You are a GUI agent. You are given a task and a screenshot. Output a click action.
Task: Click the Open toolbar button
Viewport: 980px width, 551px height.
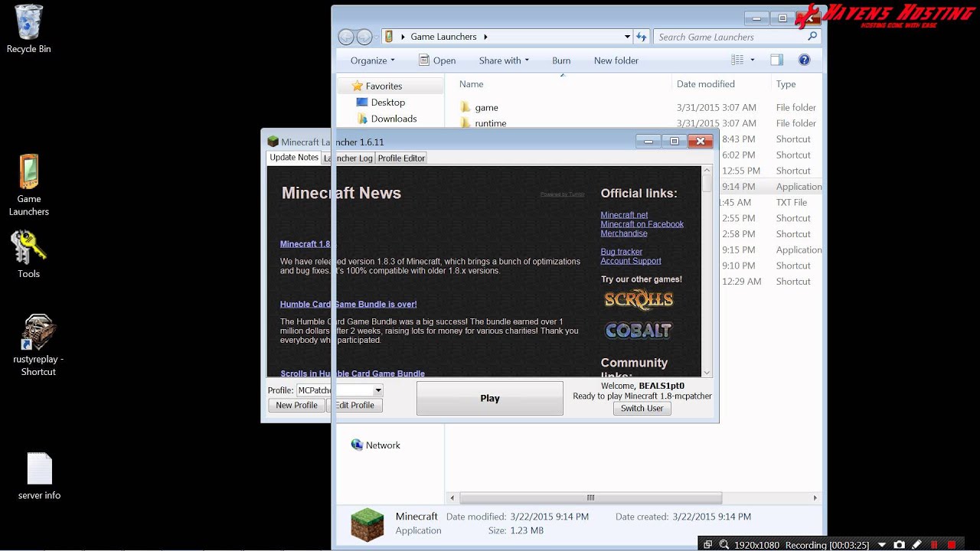point(437,60)
